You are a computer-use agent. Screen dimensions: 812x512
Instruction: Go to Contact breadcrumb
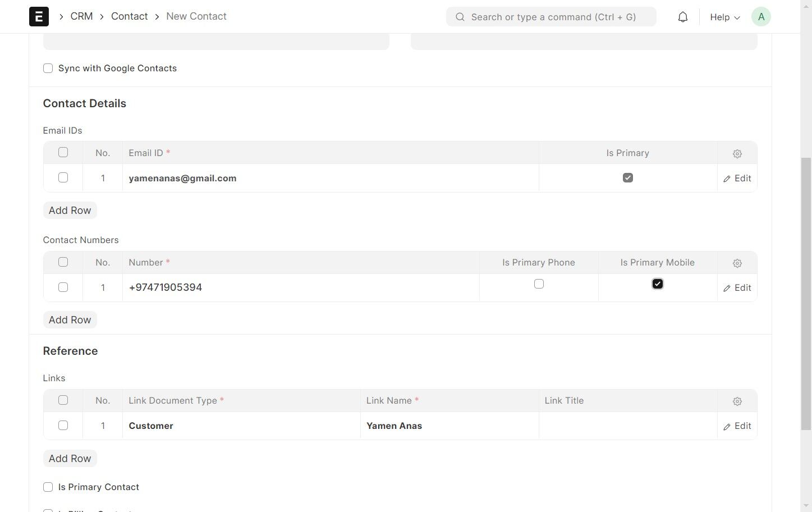coord(130,16)
